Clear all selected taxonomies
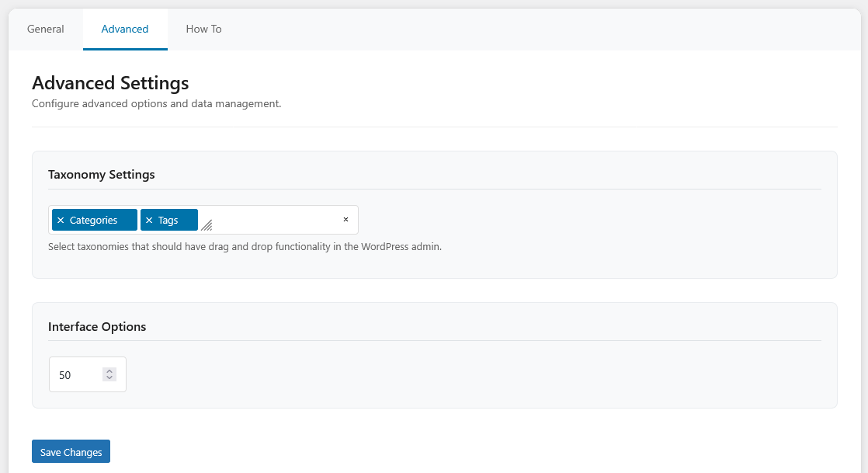 point(345,220)
